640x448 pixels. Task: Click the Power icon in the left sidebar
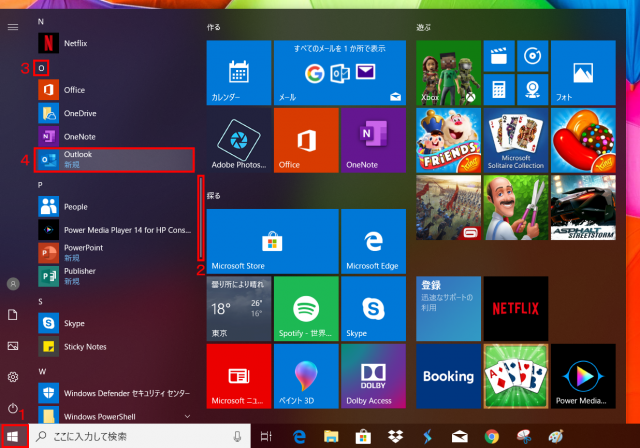13,409
